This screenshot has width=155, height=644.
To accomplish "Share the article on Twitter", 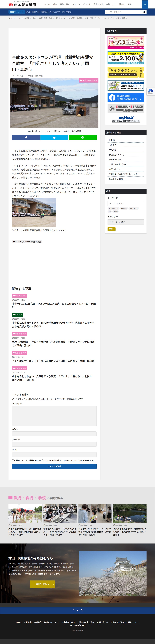I will (x=54, y=138).
